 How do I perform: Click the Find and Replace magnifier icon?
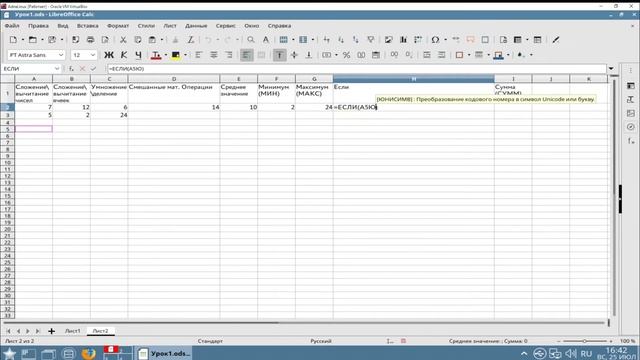251,40
